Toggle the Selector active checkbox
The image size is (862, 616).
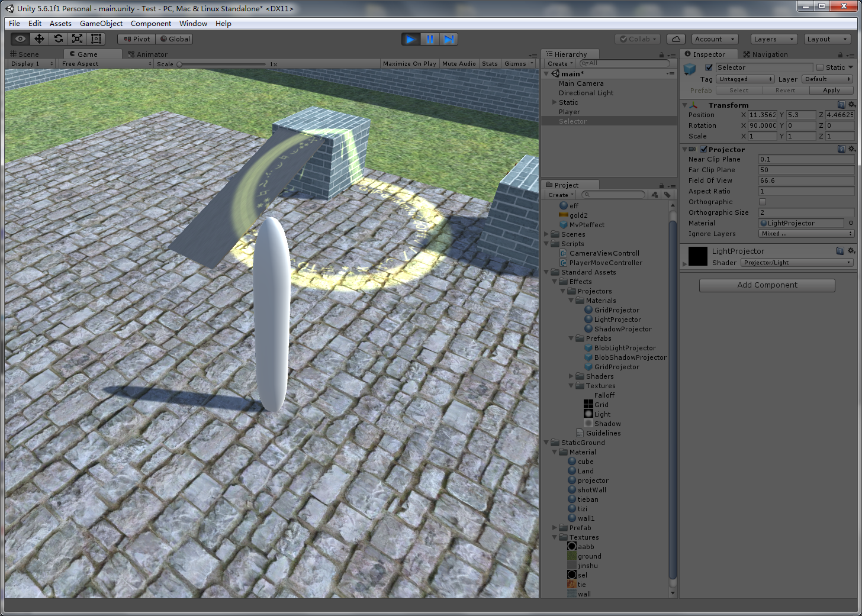click(x=709, y=67)
